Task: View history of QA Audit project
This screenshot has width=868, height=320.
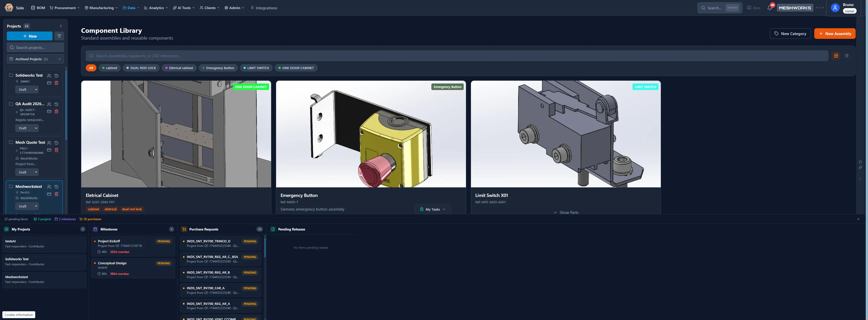Action: pos(57,104)
